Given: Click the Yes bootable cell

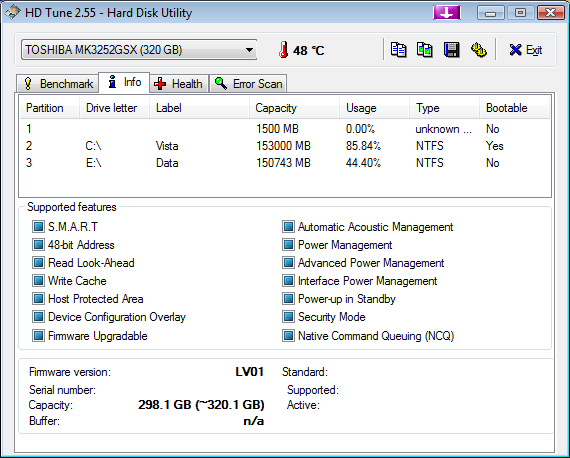Looking at the screenshot, I should 494,146.
